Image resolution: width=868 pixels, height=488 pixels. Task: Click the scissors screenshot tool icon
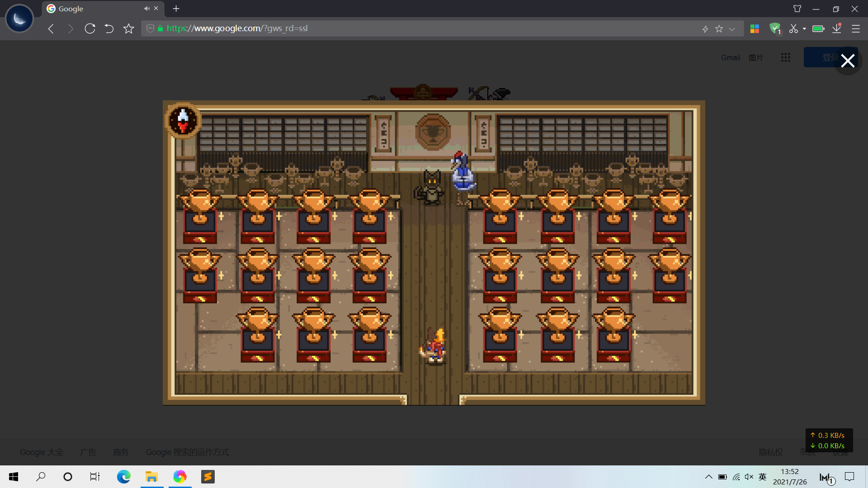793,28
